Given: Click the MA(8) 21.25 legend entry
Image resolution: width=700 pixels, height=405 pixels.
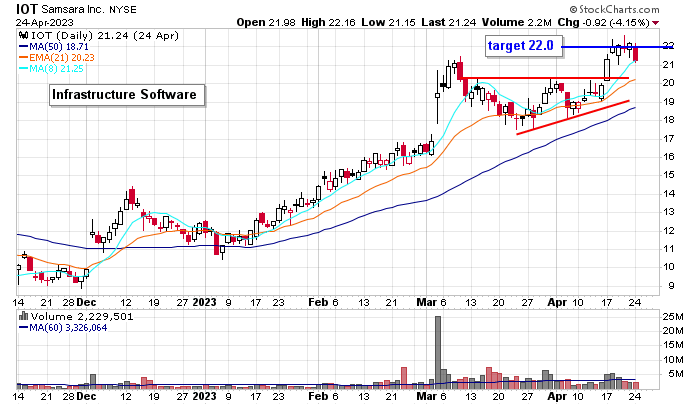Looking at the screenshot, I should click(x=51, y=69).
